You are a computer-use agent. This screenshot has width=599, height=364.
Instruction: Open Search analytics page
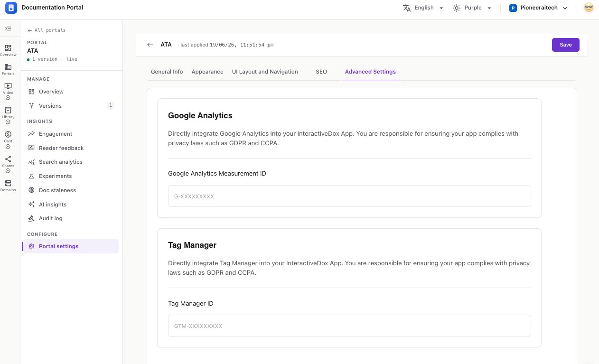click(71, 162)
